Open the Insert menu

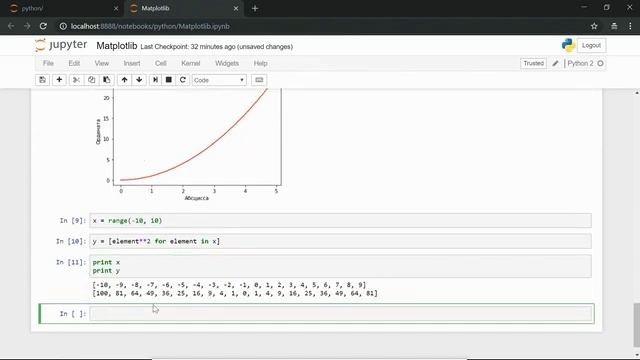coord(132,63)
